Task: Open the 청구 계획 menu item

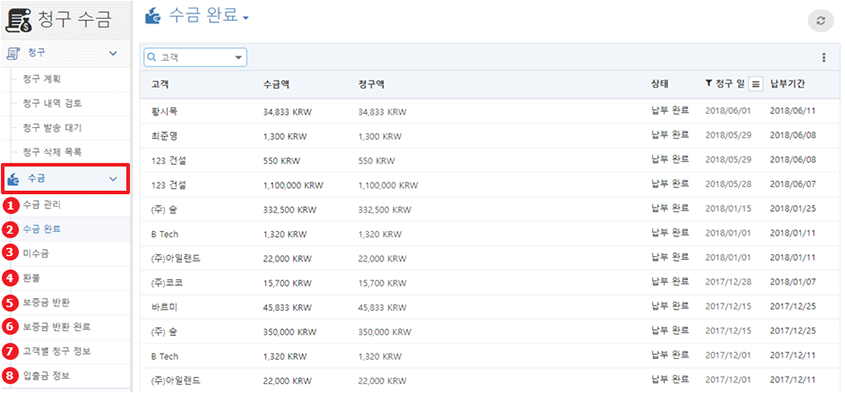Action: click(42, 79)
